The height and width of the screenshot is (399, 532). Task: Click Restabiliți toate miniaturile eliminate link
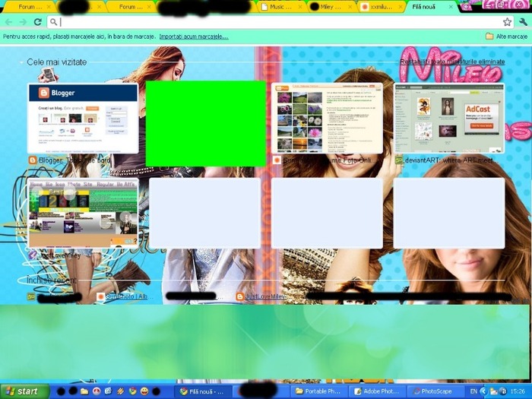tap(452, 62)
